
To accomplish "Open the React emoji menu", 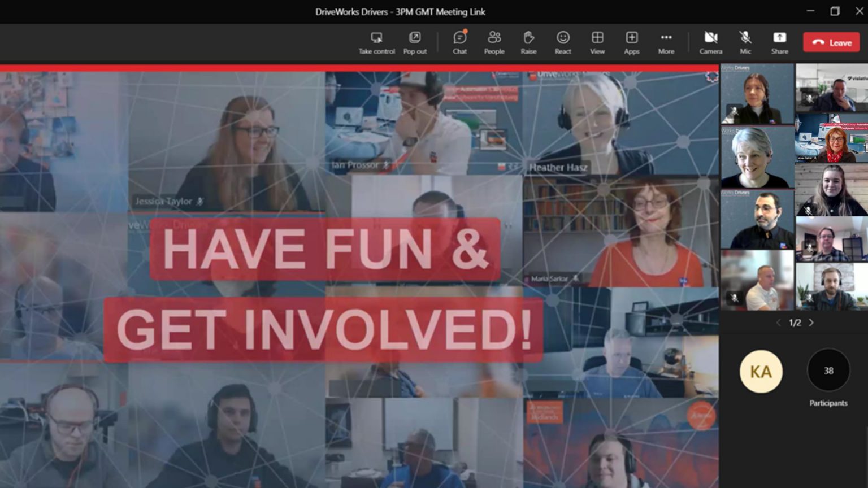I will click(563, 43).
